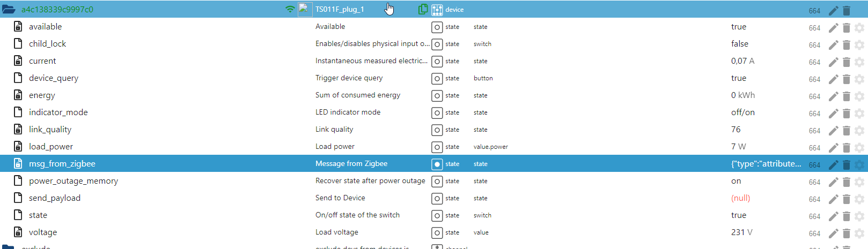Viewport: 868px width, 249px height.
Task: Delete the a4c138339c9997c0 device folder
Action: 847,10
